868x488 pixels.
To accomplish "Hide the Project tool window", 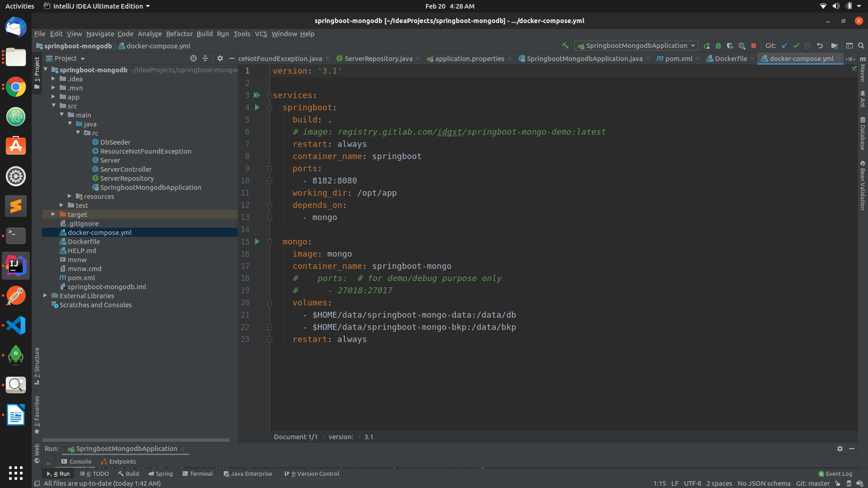I will 232,58.
